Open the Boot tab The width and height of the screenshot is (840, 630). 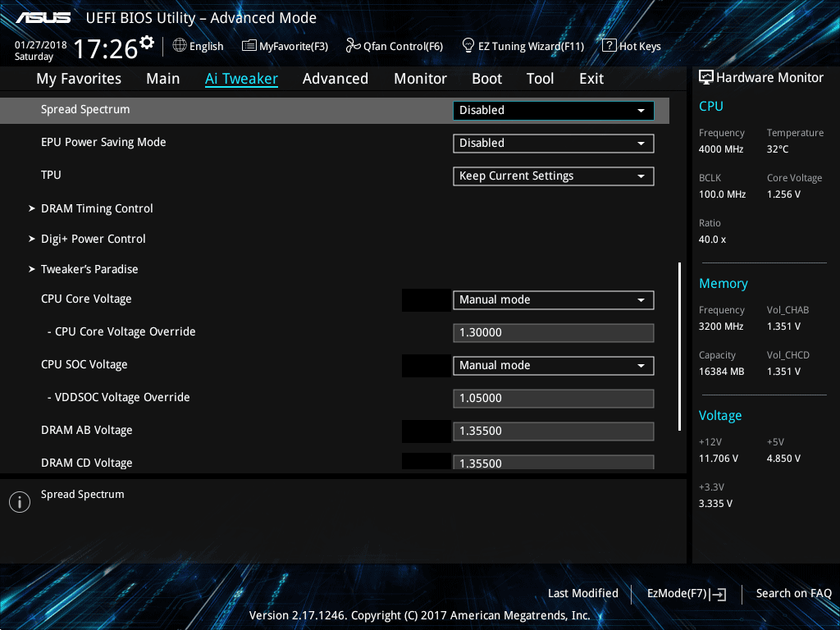coord(487,79)
